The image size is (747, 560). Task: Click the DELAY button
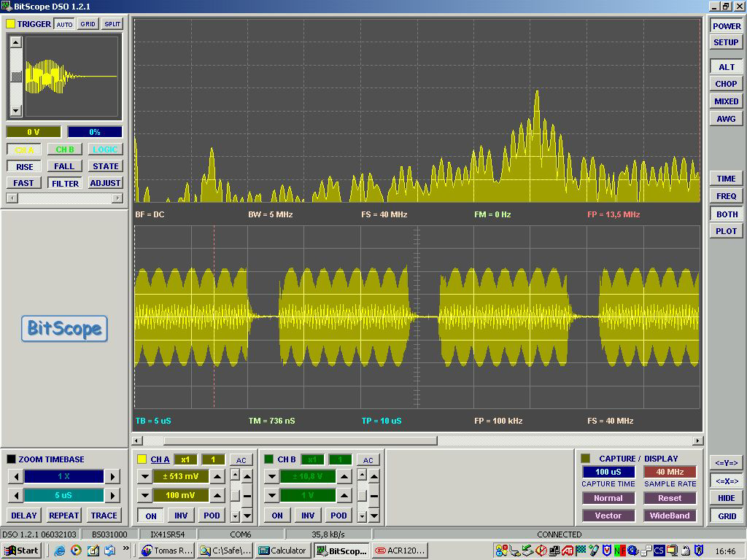coord(24,516)
